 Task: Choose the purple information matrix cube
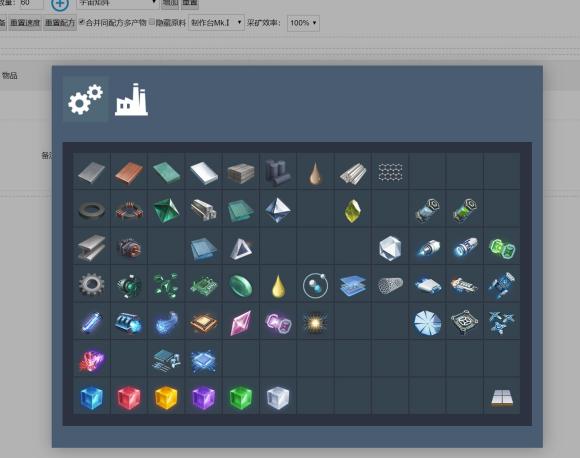point(203,398)
